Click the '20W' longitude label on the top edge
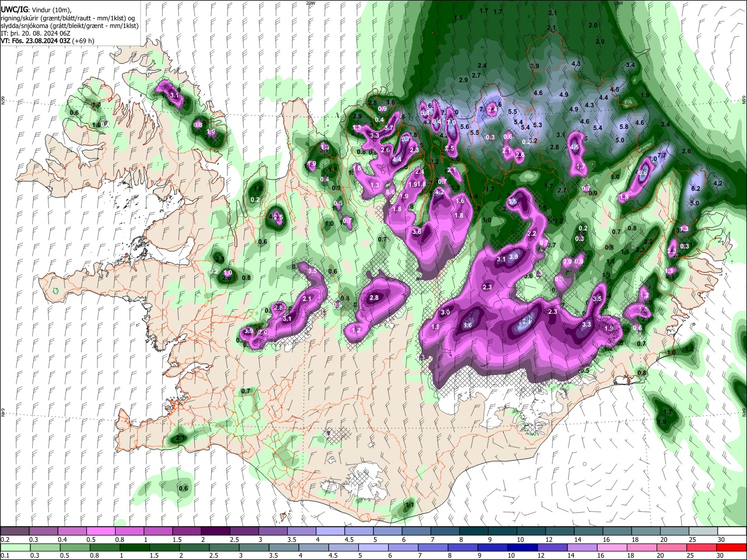The image size is (747, 560). tap(310, 3)
